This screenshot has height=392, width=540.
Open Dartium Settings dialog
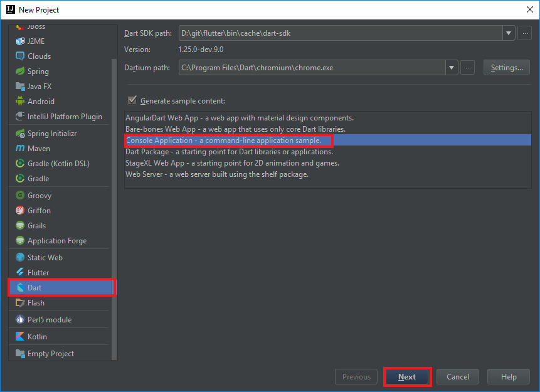click(x=506, y=68)
